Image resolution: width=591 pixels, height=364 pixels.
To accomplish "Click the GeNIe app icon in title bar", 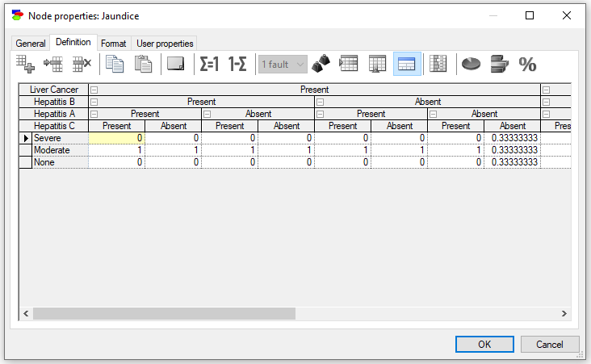I will tap(17, 15).
